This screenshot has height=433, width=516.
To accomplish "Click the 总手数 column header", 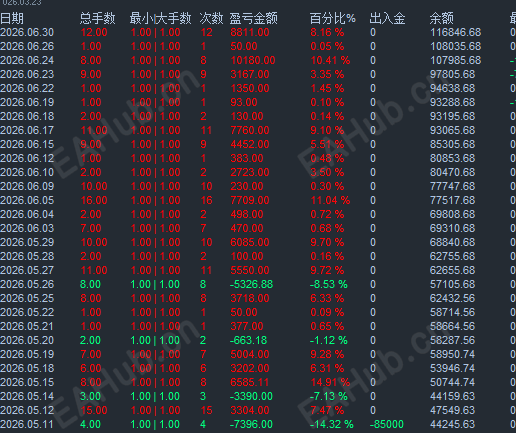I will click(97, 18).
